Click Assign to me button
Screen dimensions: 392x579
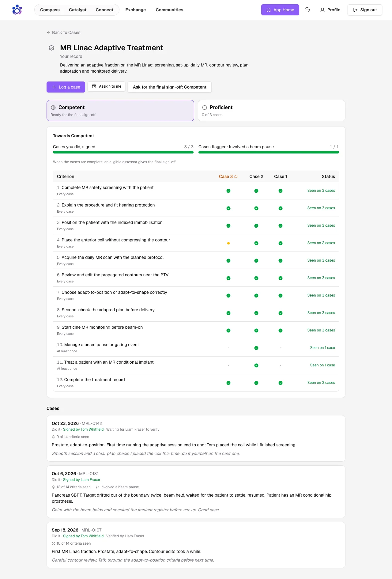(107, 86)
